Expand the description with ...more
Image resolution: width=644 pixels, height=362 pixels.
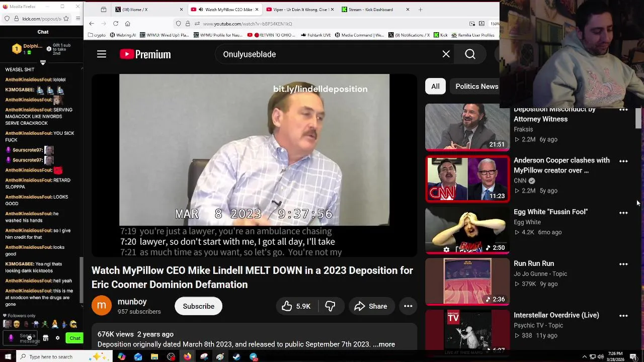coord(384,344)
